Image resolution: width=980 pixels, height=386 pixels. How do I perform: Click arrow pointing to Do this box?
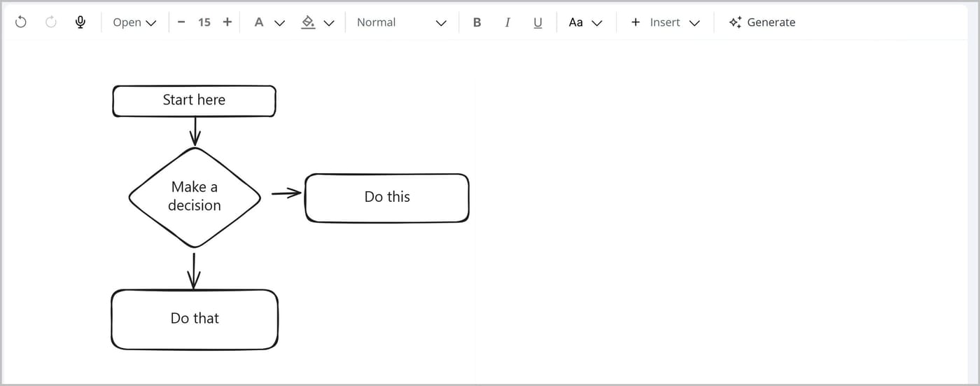tap(286, 193)
